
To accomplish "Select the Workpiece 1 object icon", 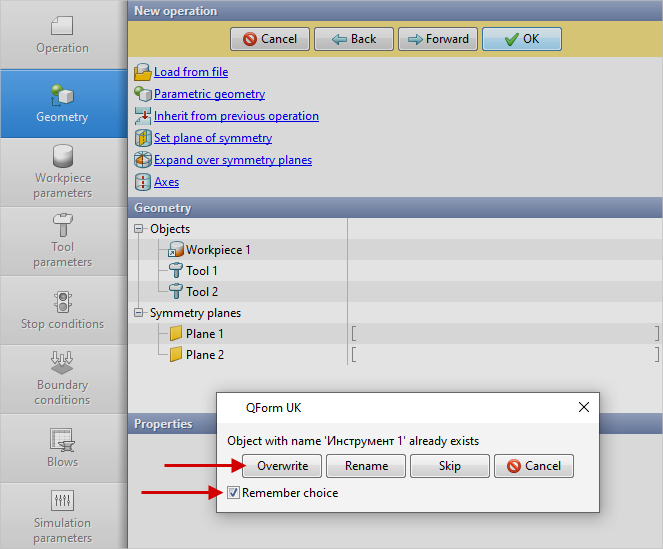I will (x=176, y=250).
